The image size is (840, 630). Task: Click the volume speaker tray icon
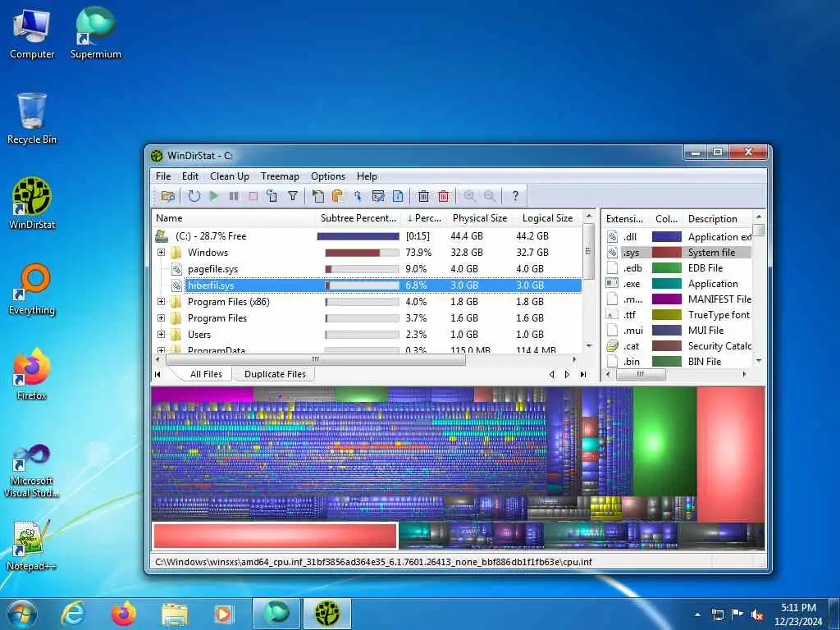click(x=757, y=615)
